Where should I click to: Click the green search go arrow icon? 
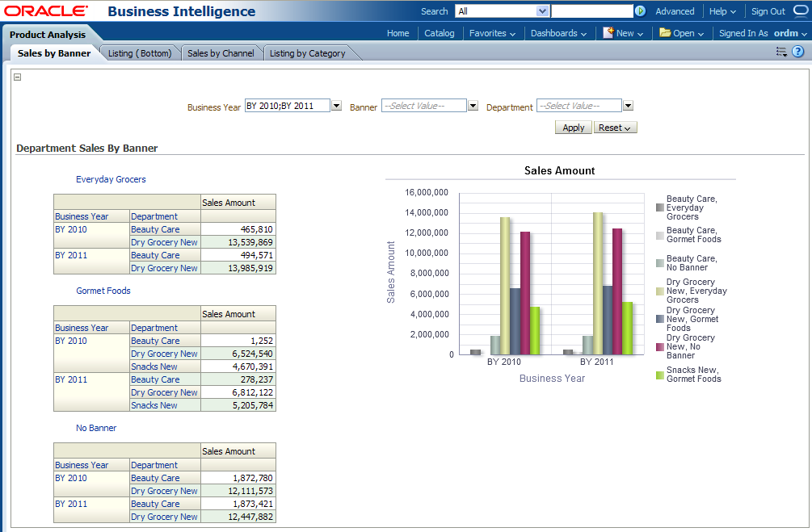coord(640,11)
